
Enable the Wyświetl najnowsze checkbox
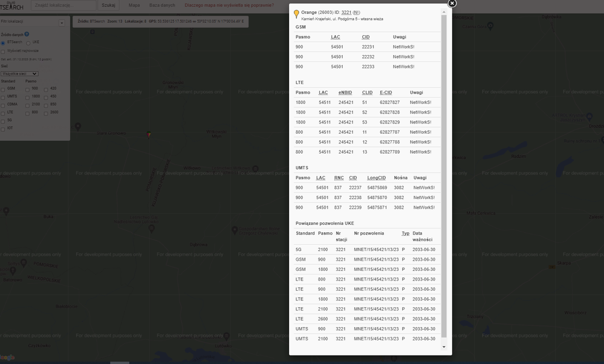(x=3, y=51)
